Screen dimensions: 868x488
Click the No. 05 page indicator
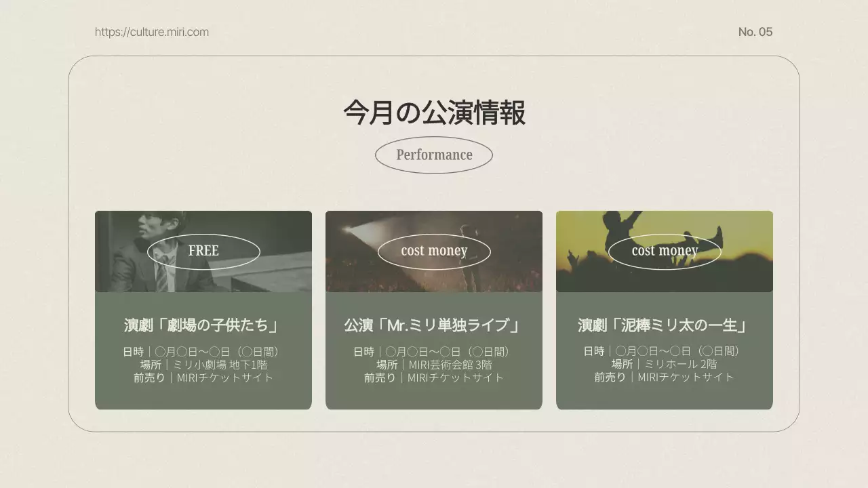pos(756,31)
